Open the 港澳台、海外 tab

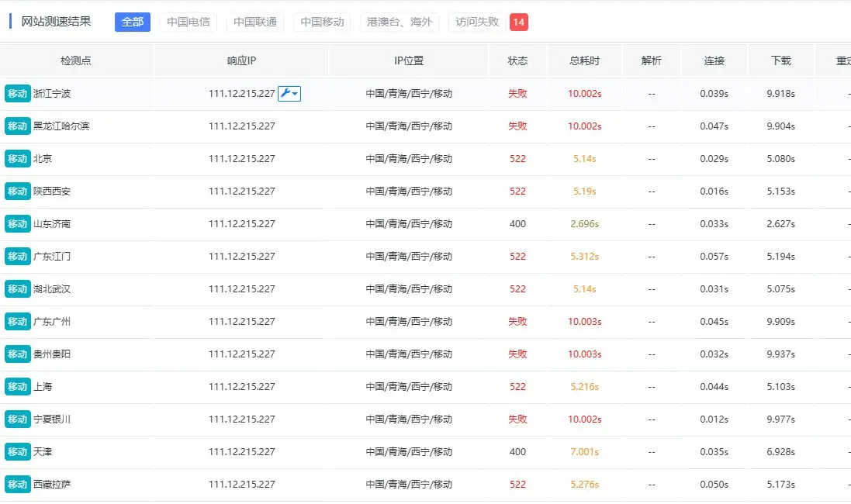(400, 22)
